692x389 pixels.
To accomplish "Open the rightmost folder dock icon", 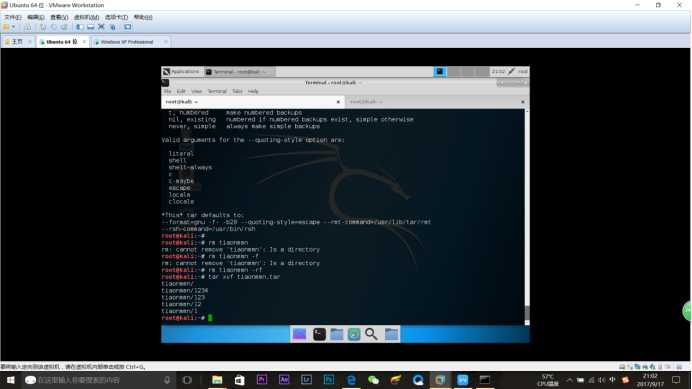I will coord(391,334).
